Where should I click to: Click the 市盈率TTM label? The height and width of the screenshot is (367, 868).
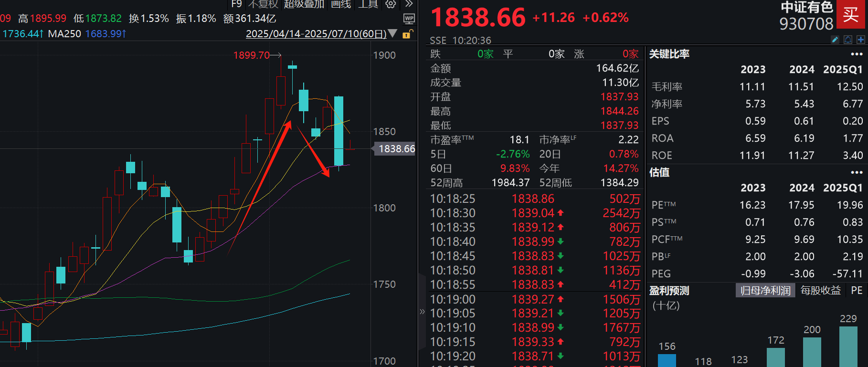[452, 140]
